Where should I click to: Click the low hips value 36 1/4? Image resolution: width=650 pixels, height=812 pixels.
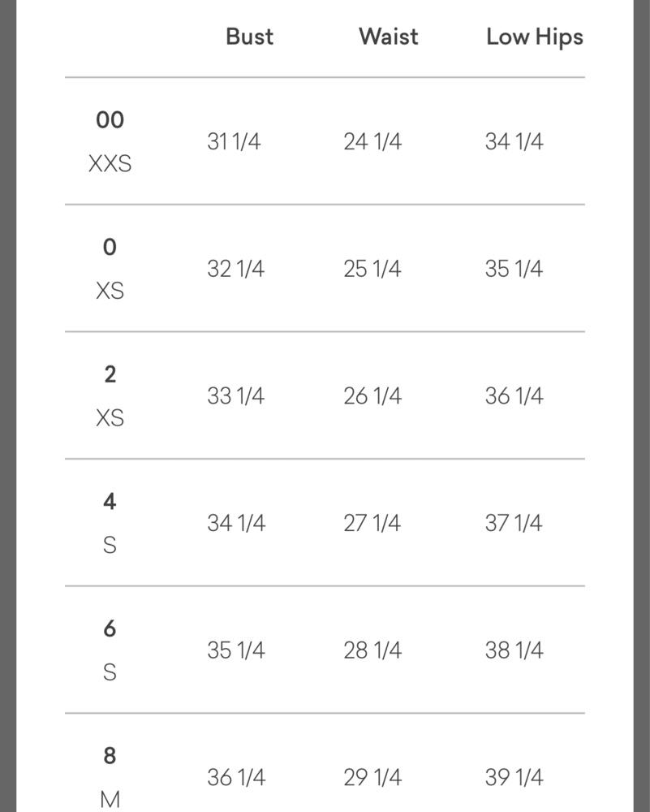coord(514,396)
